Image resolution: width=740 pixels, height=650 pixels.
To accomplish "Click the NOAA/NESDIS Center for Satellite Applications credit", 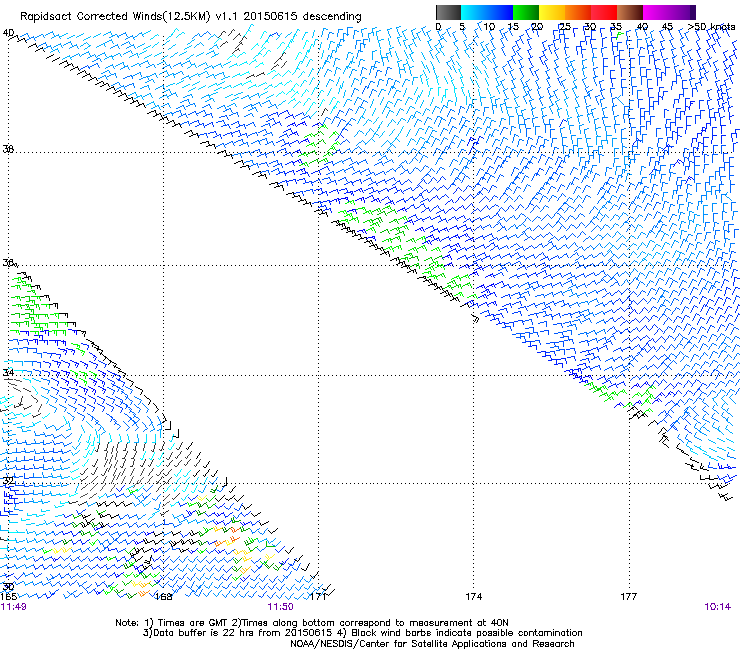I will pyautogui.click(x=432, y=644).
